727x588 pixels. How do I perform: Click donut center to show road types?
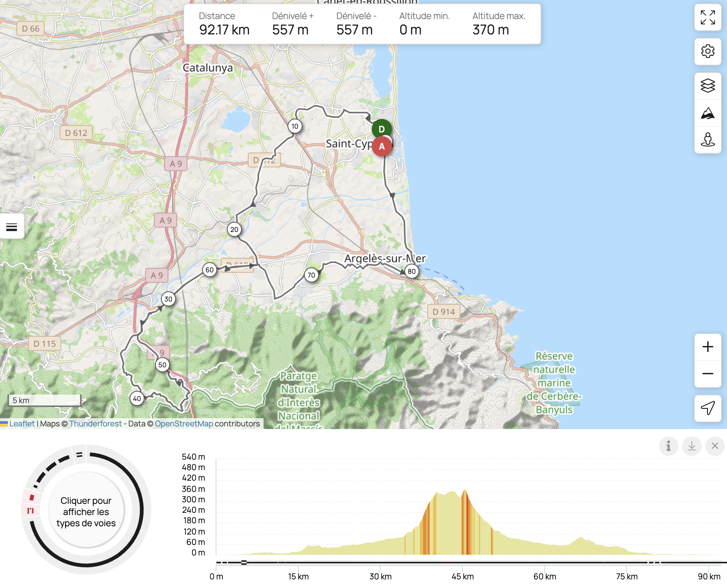[x=86, y=511]
